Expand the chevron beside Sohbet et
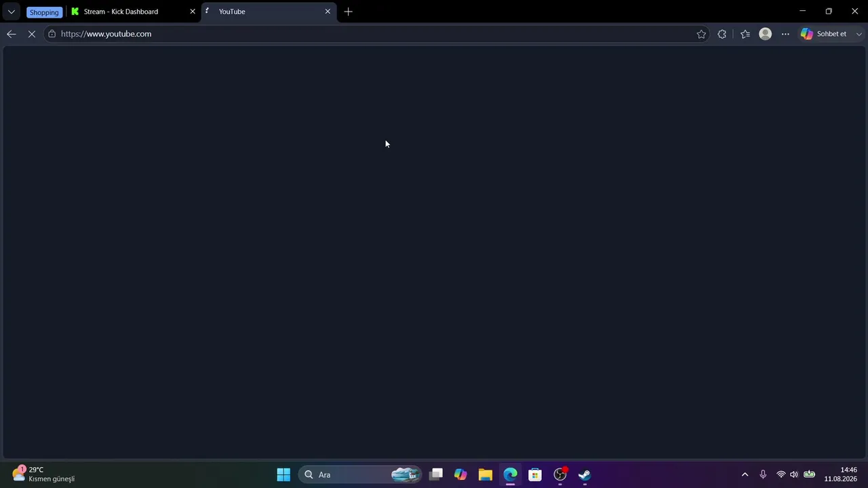868x488 pixels. point(859,34)
